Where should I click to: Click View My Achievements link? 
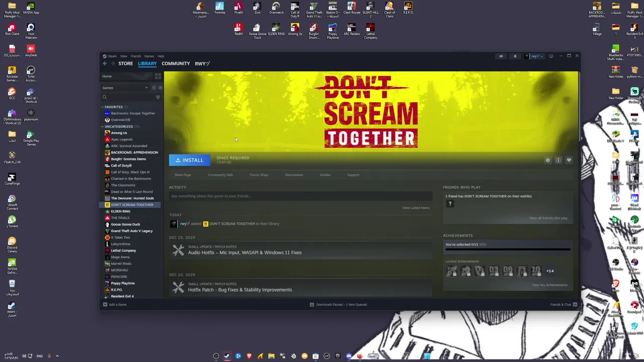(549, 285)
